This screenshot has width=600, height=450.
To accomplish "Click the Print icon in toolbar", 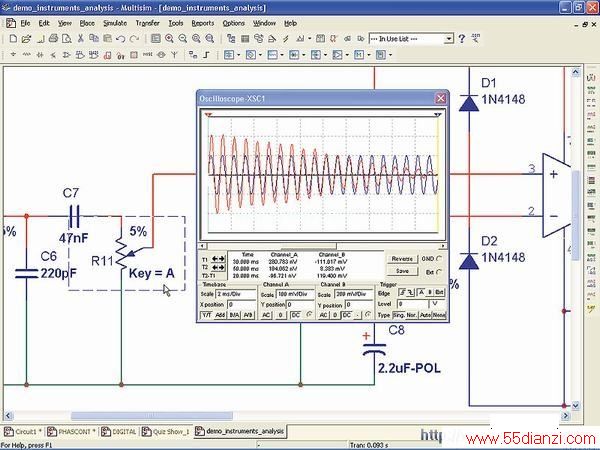I will point(53,39).
